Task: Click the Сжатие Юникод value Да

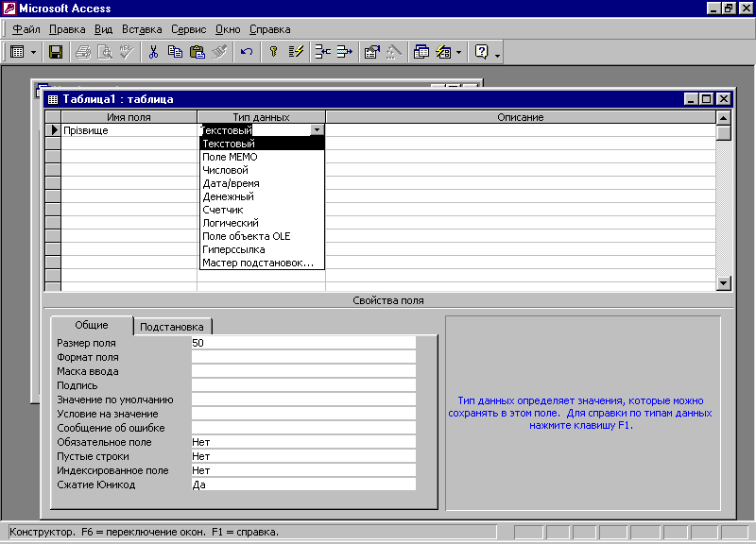Action: [303, 484]
